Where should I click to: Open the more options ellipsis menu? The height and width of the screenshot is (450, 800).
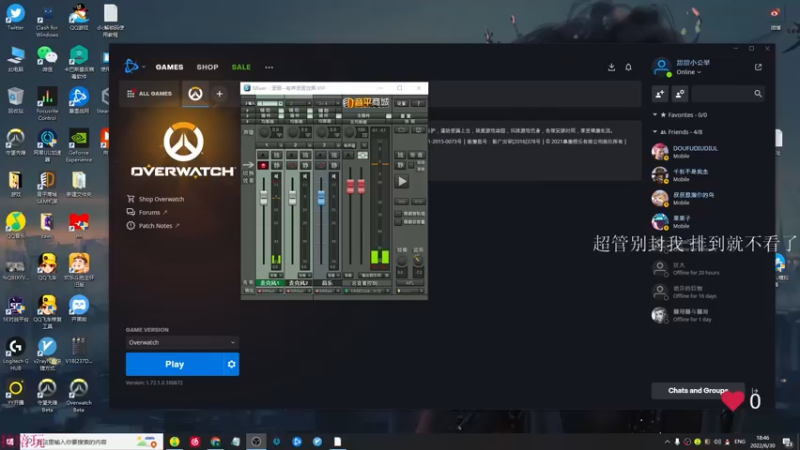(x=269, y=67)
